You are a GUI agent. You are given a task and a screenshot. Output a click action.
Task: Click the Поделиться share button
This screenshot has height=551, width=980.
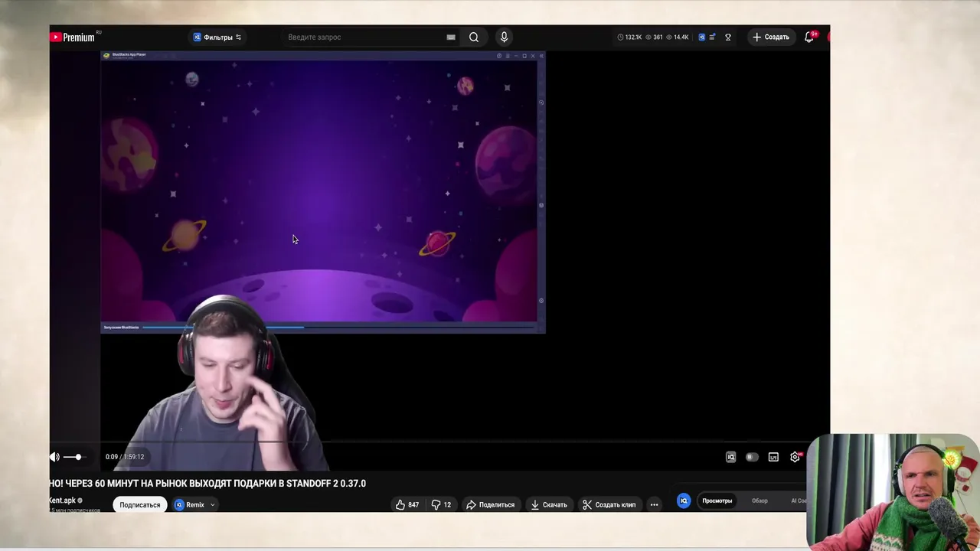pos(491,505)
